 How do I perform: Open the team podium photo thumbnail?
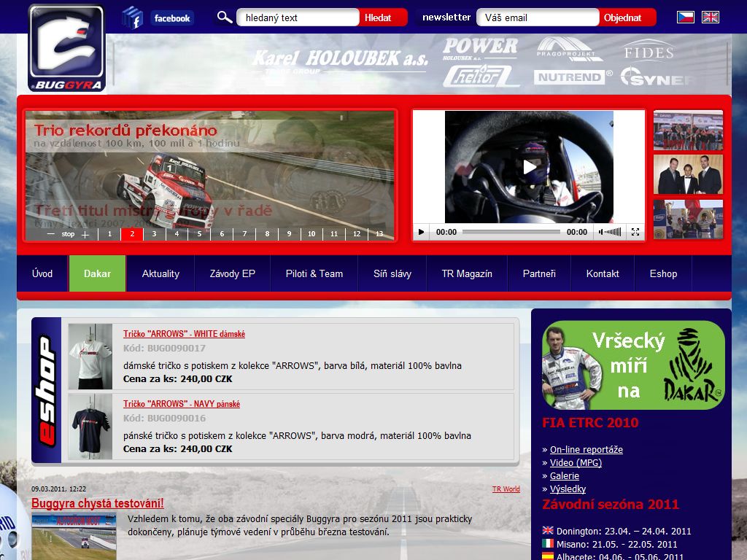[688, 131]
